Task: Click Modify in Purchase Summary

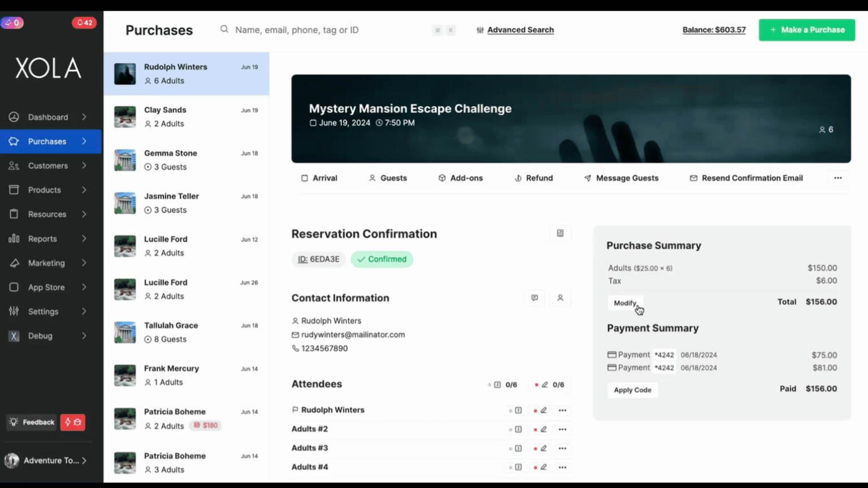Action: click(x=625, y=303)
